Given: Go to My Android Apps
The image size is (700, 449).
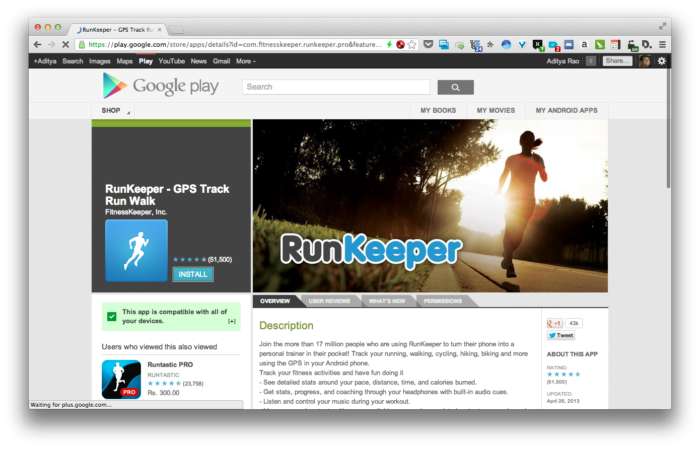Looking at the screenshot, I should pyautogui.click(x=566, y=110).
